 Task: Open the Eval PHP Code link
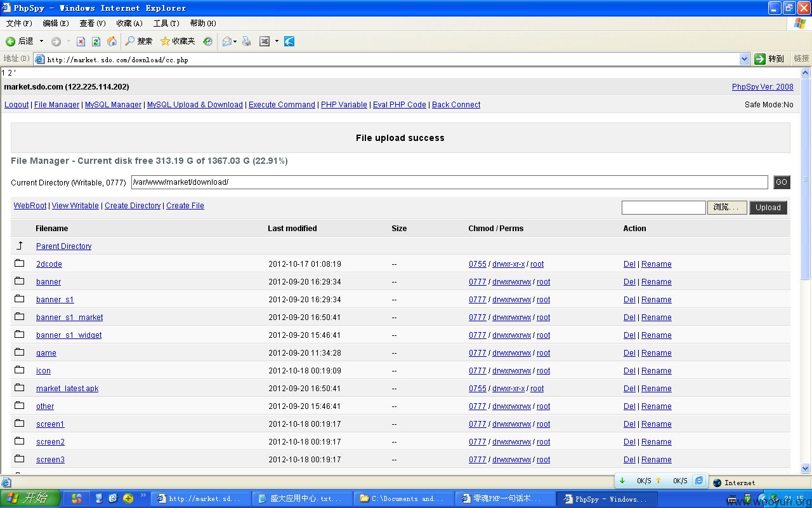(x=400, y=105)
